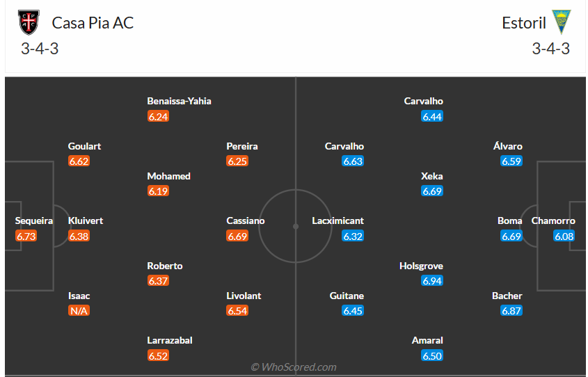Viewport: 588px width, 377px height.
Task: Click Sequeira's 6.73 rating badge
Action: (x=26, y=236)
